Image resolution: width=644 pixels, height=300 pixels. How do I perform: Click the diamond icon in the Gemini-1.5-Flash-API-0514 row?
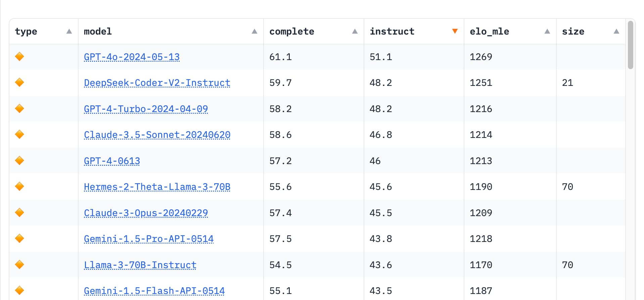19,290
